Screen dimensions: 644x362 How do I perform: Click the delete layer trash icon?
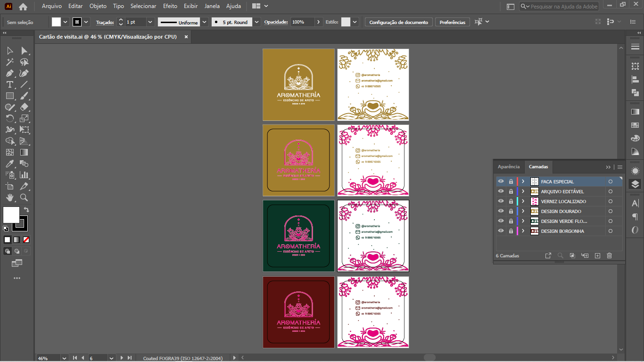coord(609,255)
